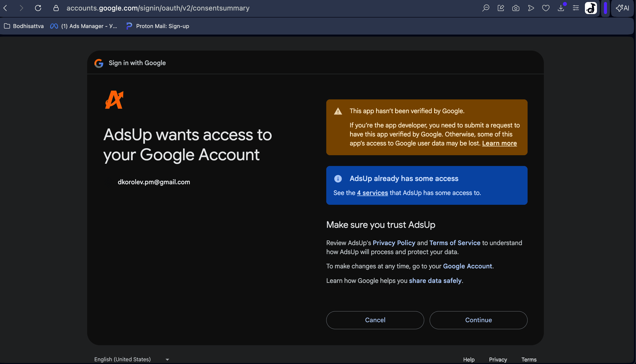Click the warning triangle icon
The image size is (636, 364).
[338, 111]
